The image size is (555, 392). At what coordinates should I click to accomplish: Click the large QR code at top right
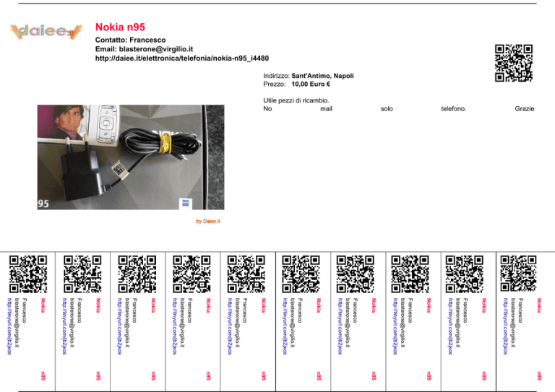[x=514, y=64]
